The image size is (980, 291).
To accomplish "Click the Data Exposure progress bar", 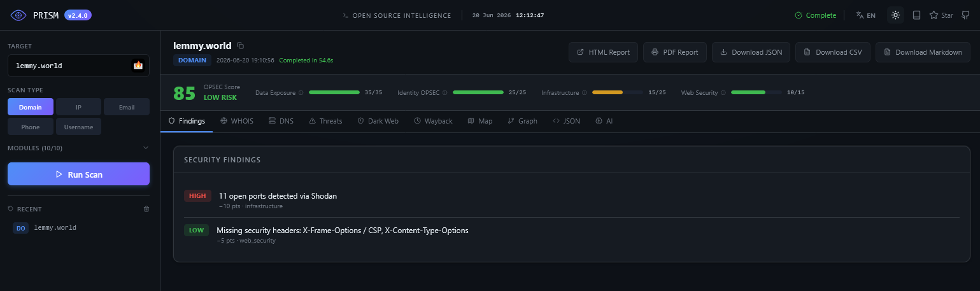I will 334,92.
